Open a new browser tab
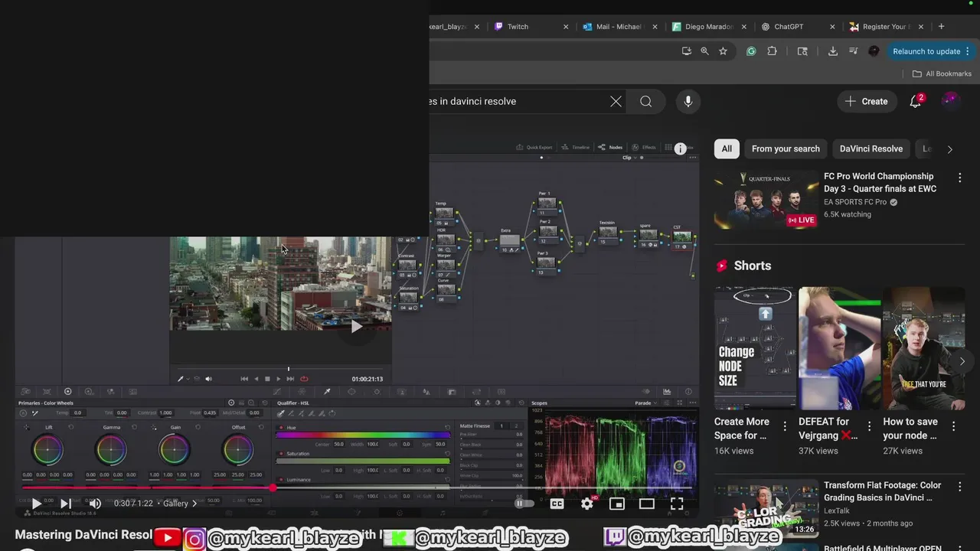Screen dimensions: 980x551 click(941, 27)
